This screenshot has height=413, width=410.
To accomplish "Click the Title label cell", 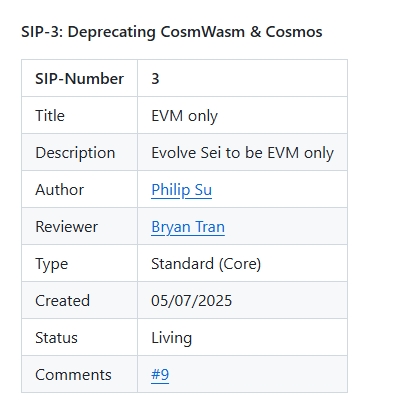I will tap(80, 115).
